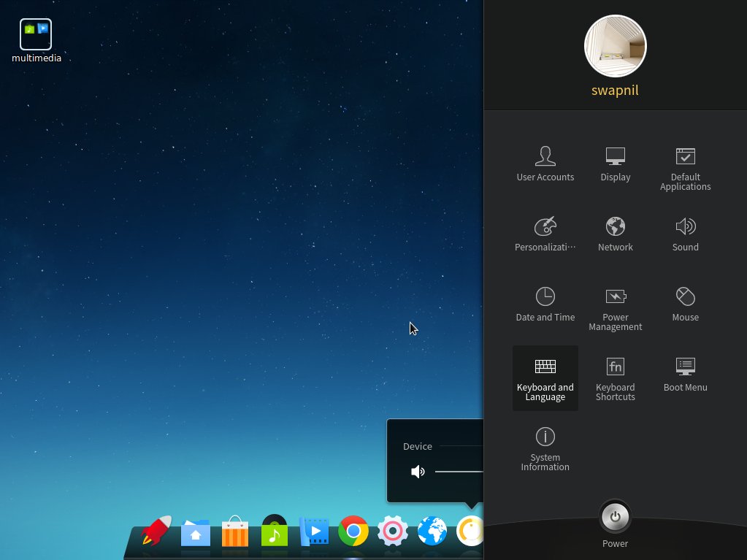Screen dimensions: 747x560
Task: Click the swapnil user avatar
Action: (x=615, y=46)
